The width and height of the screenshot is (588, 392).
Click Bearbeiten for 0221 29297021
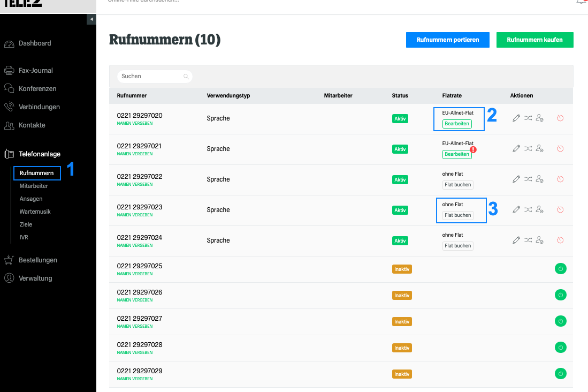[x=457, y=154]
